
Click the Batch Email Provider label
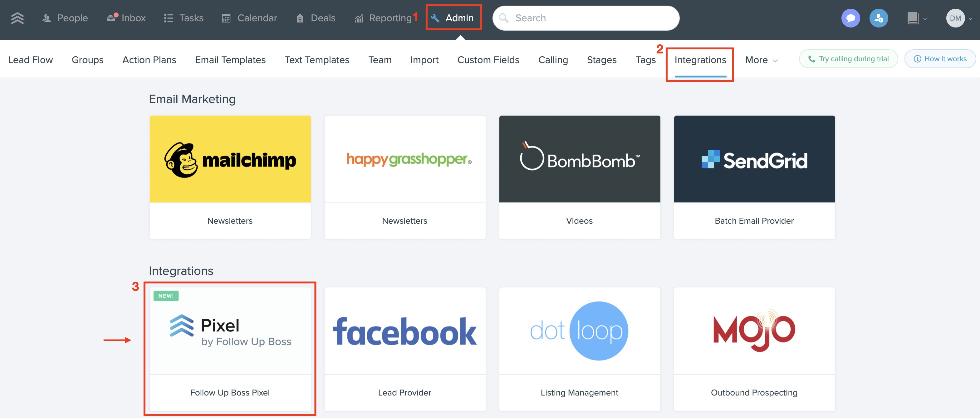pos(754,221)
